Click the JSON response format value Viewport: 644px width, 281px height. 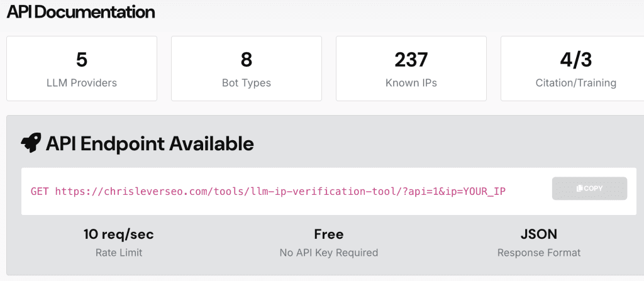[539, 234]
